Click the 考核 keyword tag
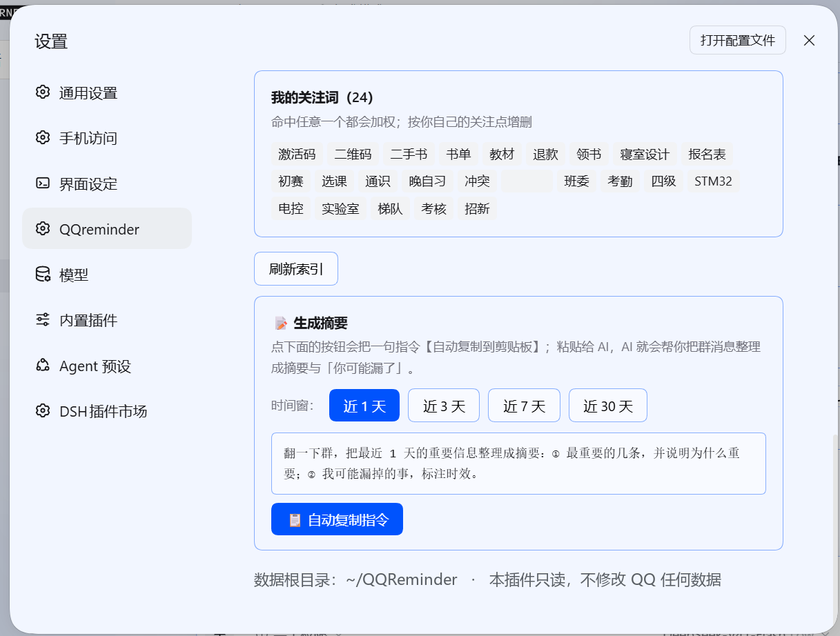 coord(433,208)
